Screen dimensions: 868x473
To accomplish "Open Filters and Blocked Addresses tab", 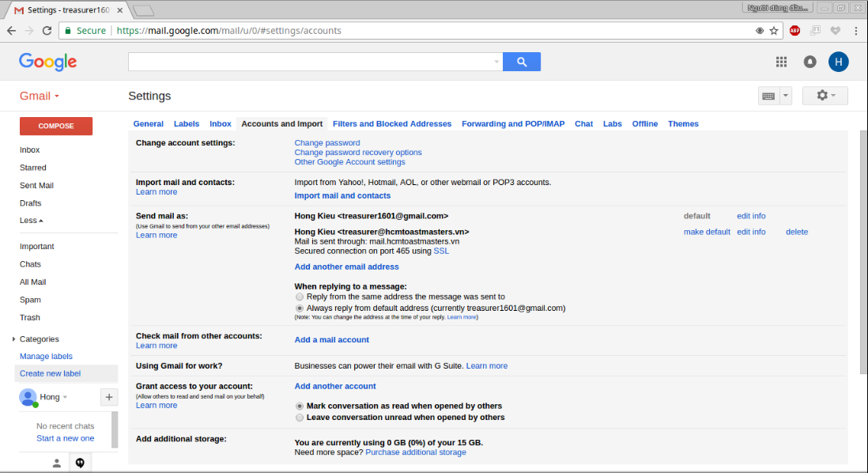I will 392,124.
